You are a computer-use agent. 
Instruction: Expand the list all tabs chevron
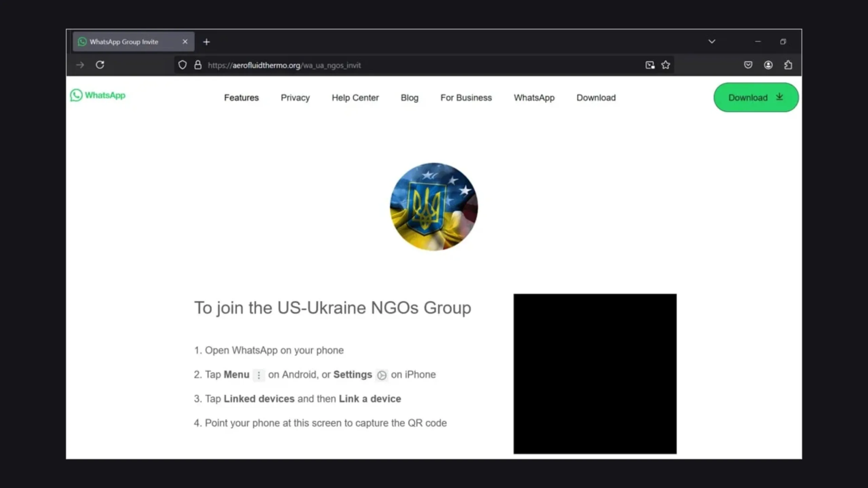click(712, 42)
